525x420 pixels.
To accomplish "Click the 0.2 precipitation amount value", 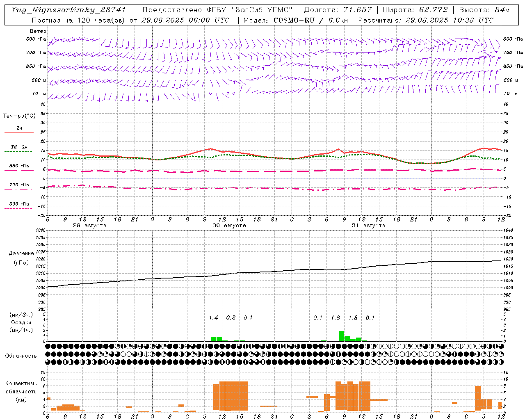I will point(231,317).
